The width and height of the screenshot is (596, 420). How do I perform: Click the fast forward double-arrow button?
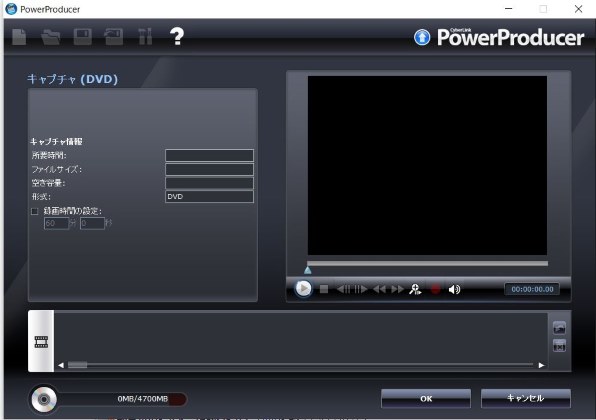(x=397, y=290)
